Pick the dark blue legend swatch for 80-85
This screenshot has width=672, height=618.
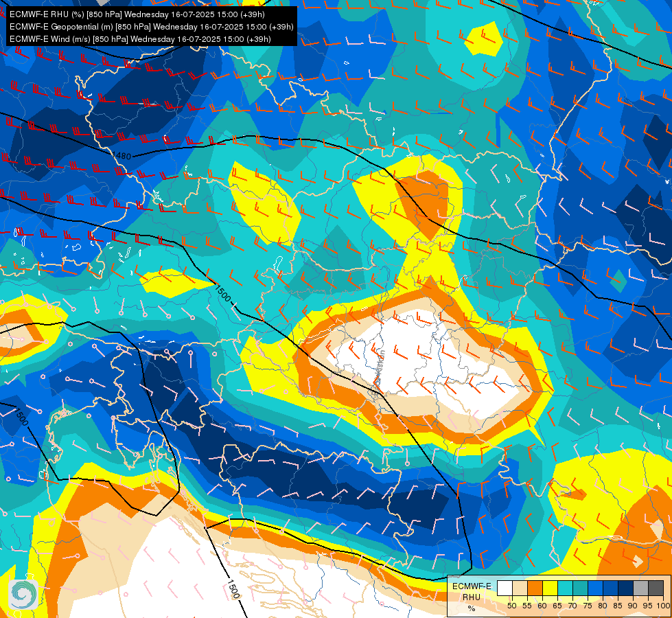tap(610, 588)
